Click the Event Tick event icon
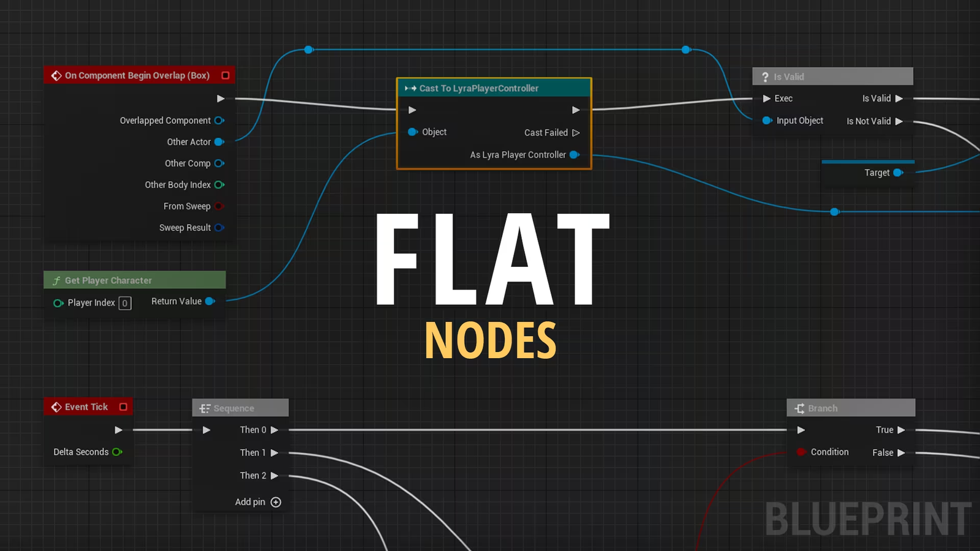980x551 pixels. [x=56, y=407]
